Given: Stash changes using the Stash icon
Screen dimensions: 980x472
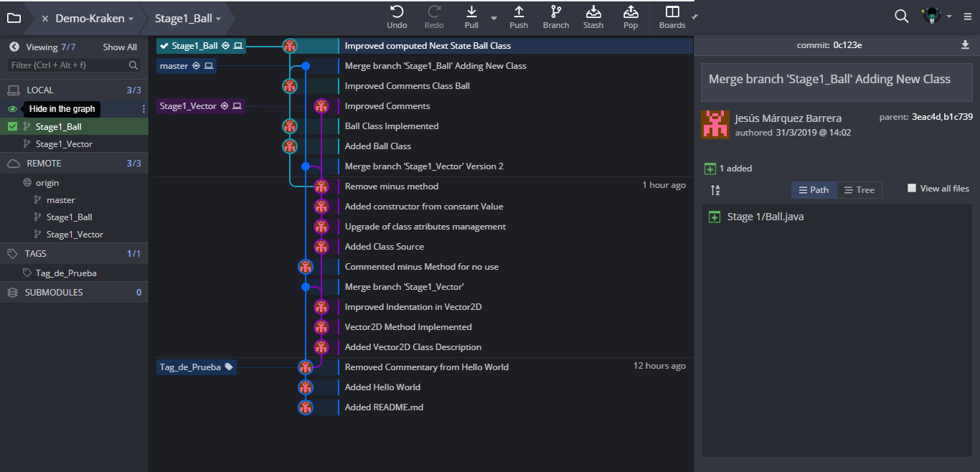Looking at the screenshot, I should pyautogui.click(x=593, y=12).
